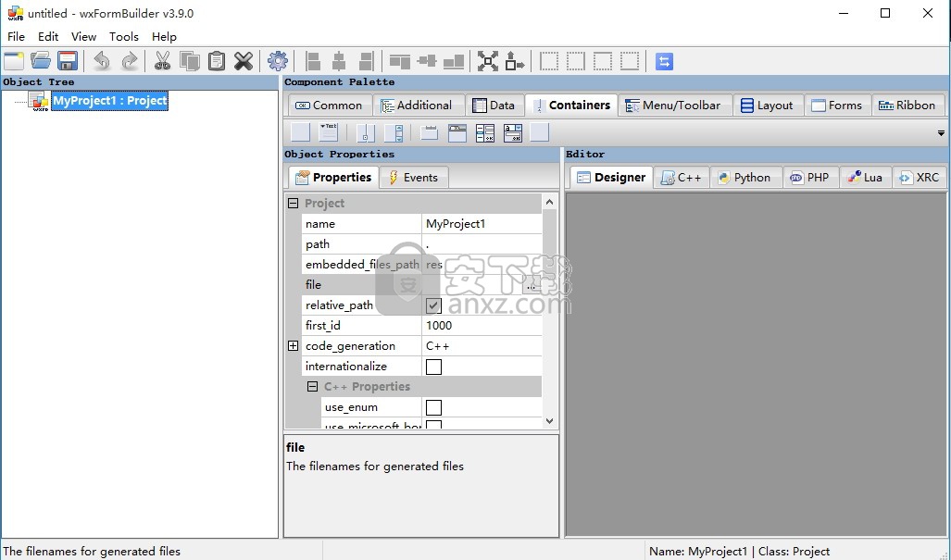Expand the code_generation property

293,345
